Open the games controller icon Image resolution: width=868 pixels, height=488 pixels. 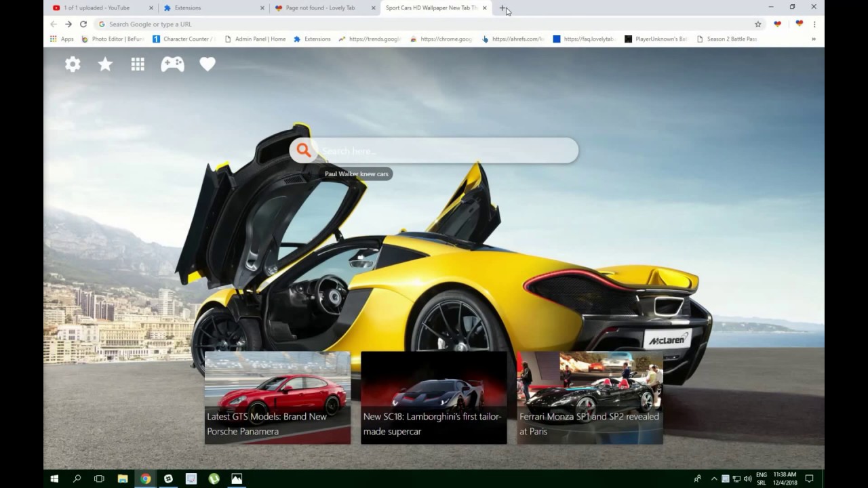point(172,64)
